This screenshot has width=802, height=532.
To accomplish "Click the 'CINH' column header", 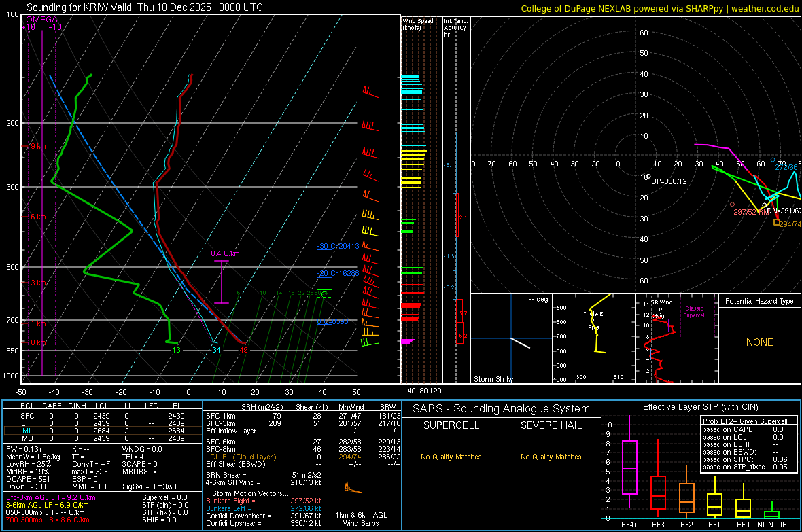I will coord(77,406).
